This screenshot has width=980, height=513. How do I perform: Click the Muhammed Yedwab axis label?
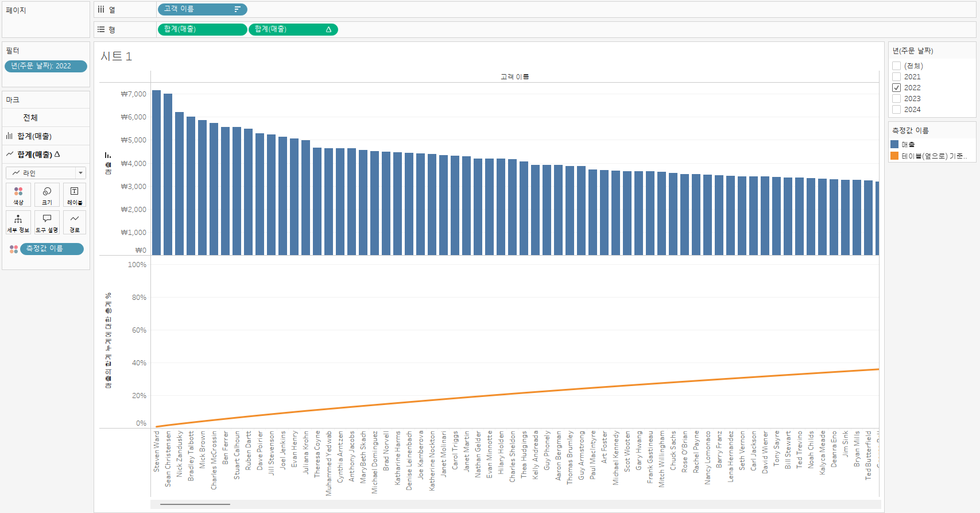point(328,463)
